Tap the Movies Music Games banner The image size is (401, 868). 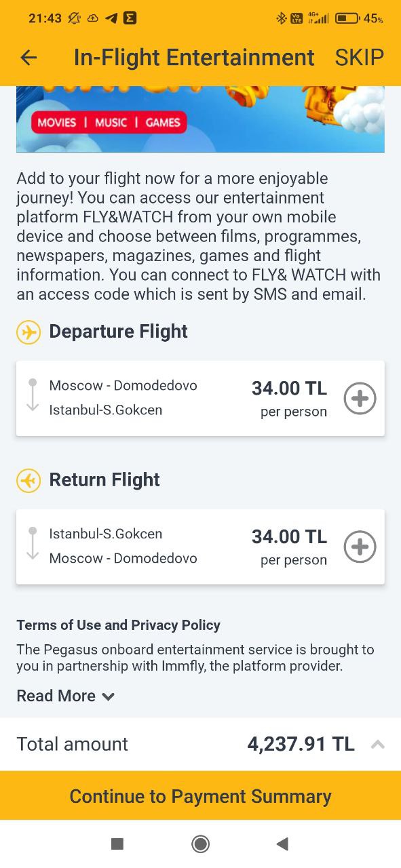(x=200, y=119)
